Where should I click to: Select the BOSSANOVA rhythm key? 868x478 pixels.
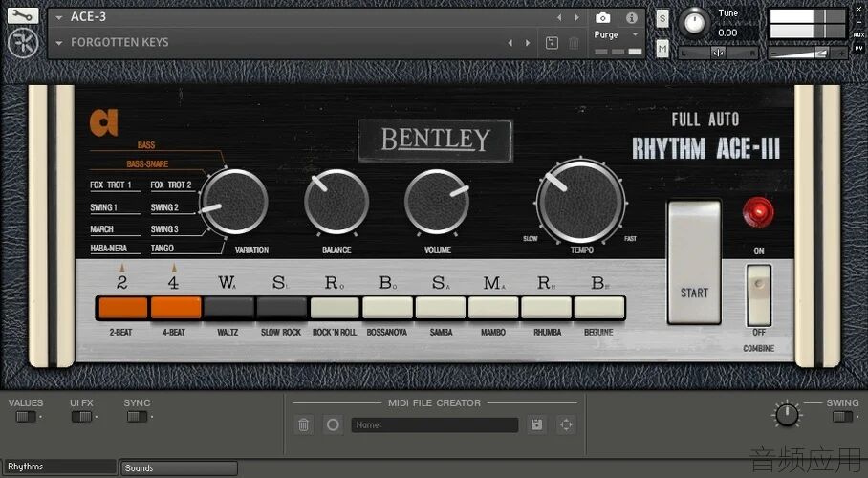coord(387,308)
